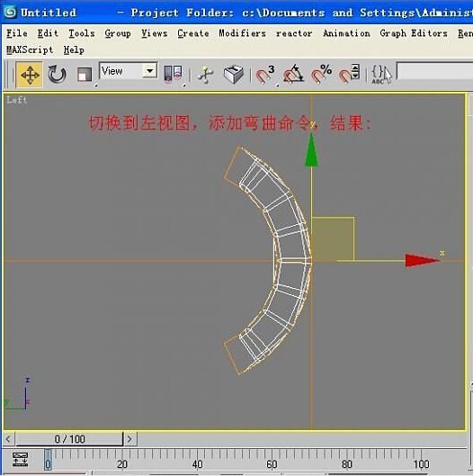This screenshot has height=476, width=473.
Task: Click the Use Pivot Point Center icon
Action: [174, 74]
